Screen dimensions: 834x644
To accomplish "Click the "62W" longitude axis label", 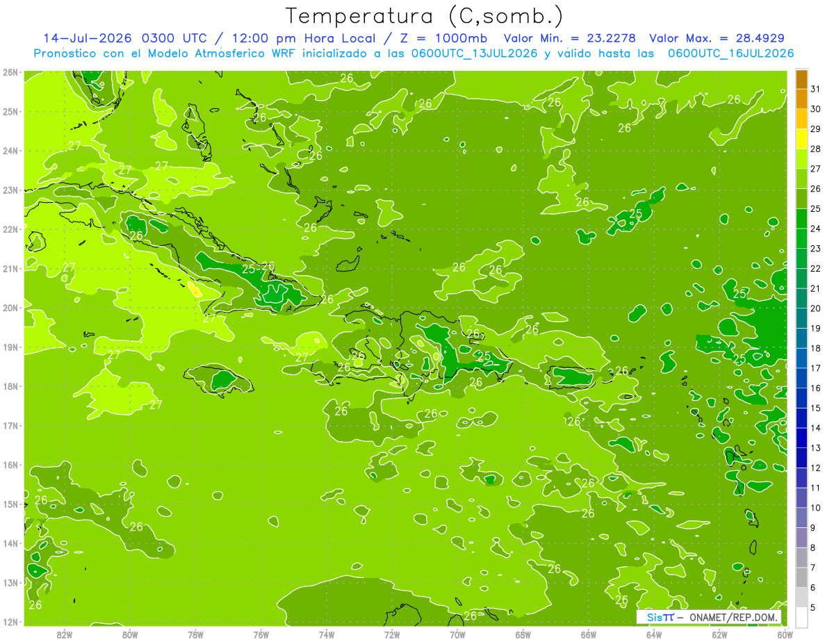I will tap(720, 635).
